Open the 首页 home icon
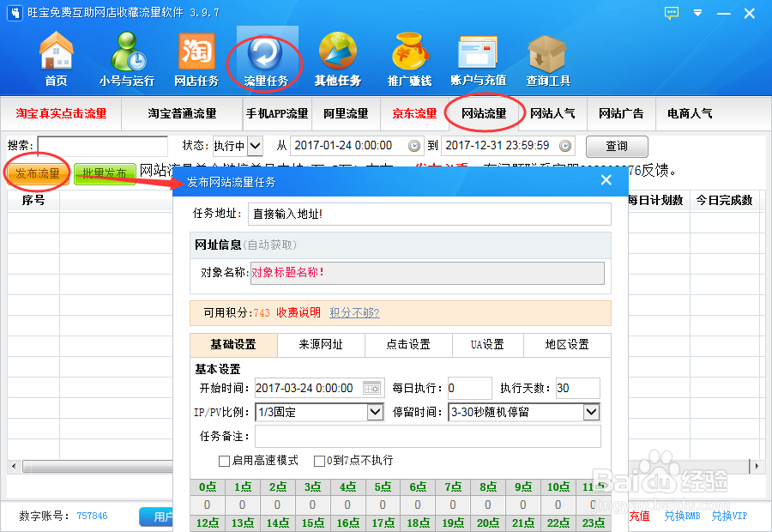The height and width of the screenshot is (532, 772). (56, 58)
